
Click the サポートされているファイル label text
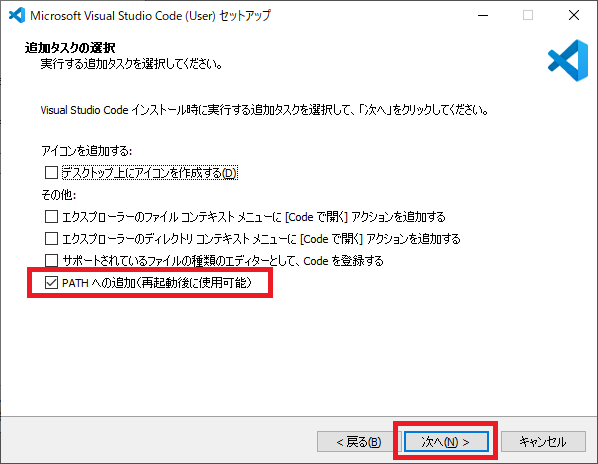pyautogui.click(x=223, y=261)
